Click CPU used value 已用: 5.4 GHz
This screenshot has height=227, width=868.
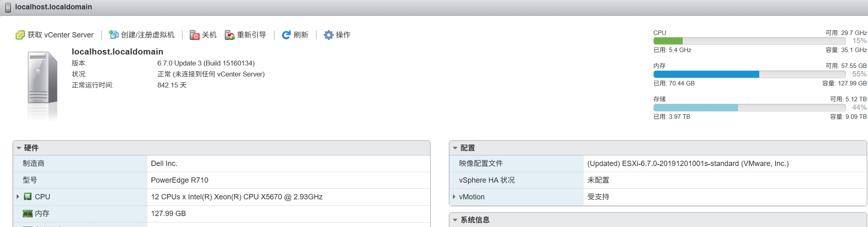[672, 50]
